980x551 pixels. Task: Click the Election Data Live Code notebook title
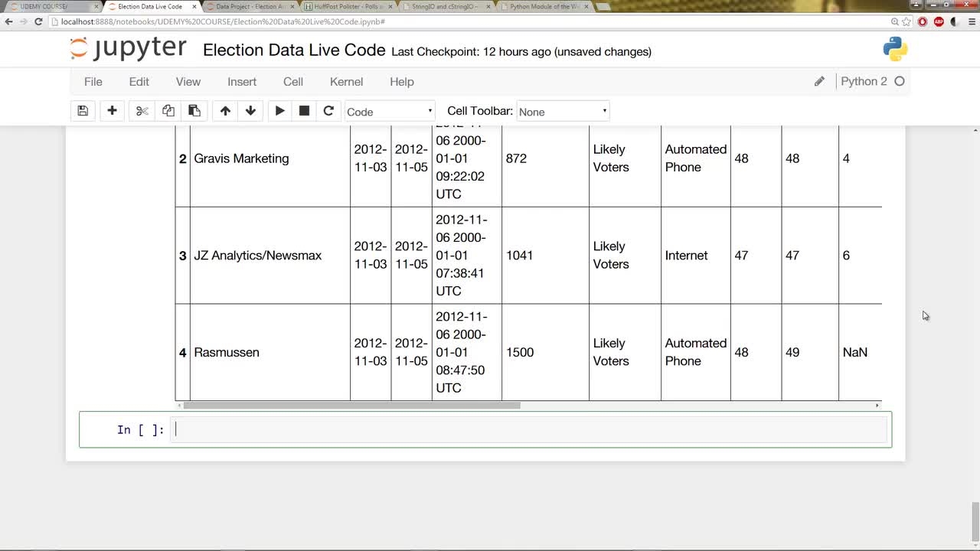point(294,51)
